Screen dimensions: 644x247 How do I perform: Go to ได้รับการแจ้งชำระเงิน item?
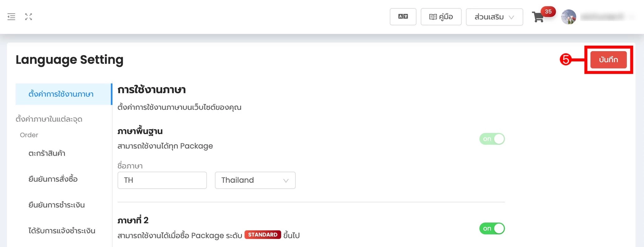pyautogui.click(x=62, y=231)
